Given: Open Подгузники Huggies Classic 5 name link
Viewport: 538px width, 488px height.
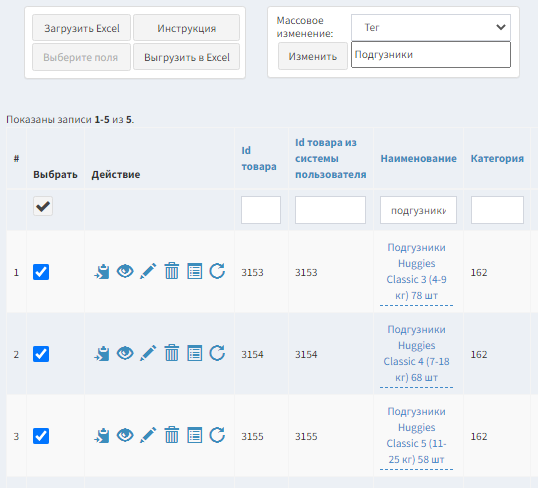Looking at the screenshot, I should (417, 435).
